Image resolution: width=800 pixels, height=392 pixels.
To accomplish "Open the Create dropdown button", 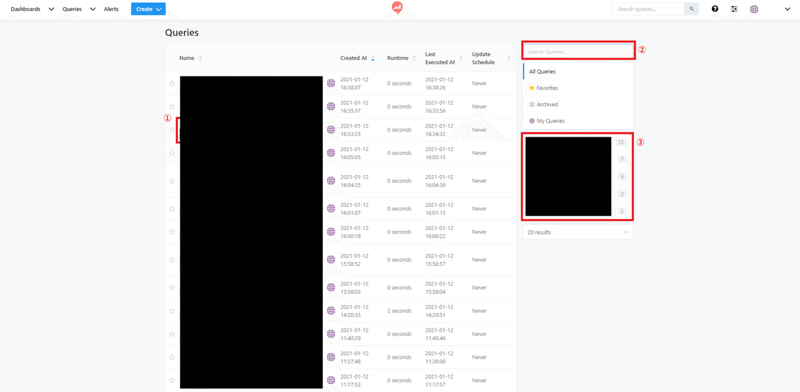I will tap(148, 9).
